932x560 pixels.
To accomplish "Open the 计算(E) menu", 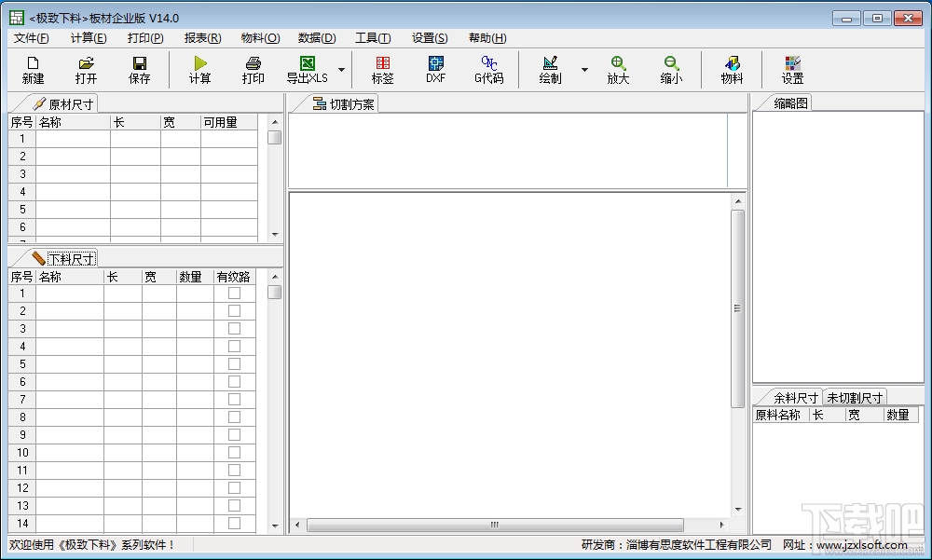I will [89, 38].
